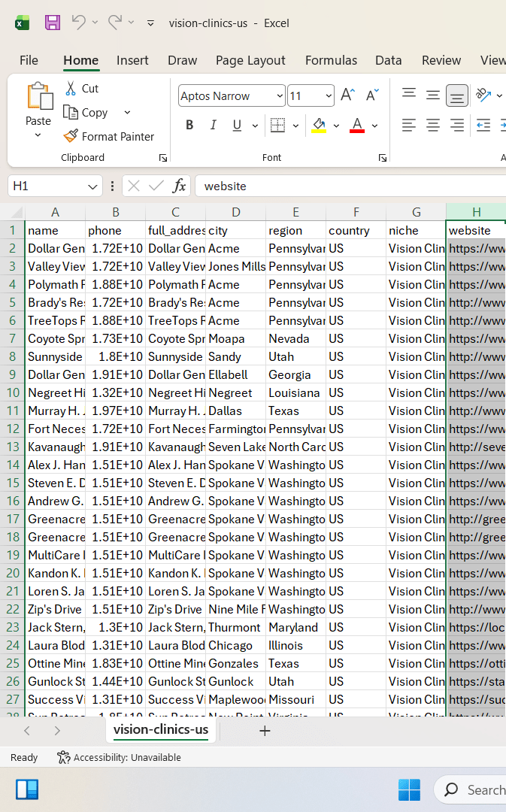
Task: Click the Increase Font Size icon
Action: point(348,95)
